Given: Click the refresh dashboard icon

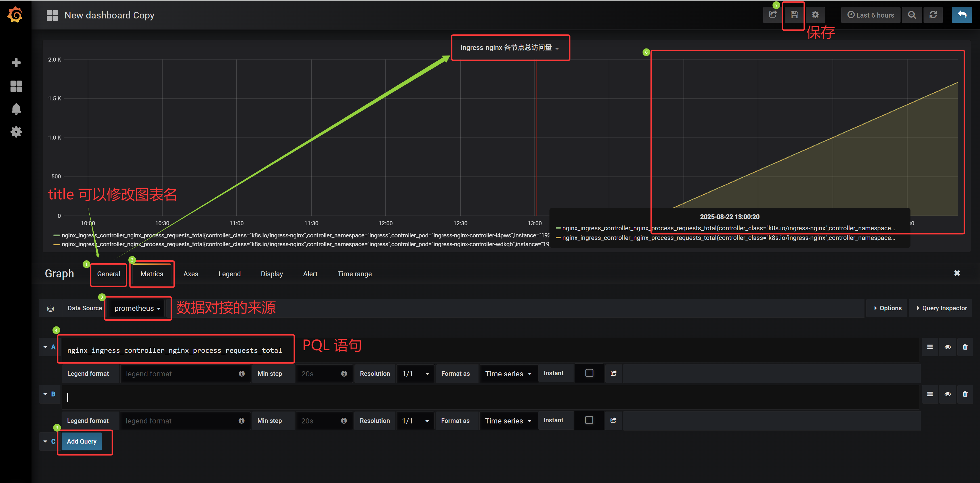Looking at the screenshot, I should pos(933,15).
